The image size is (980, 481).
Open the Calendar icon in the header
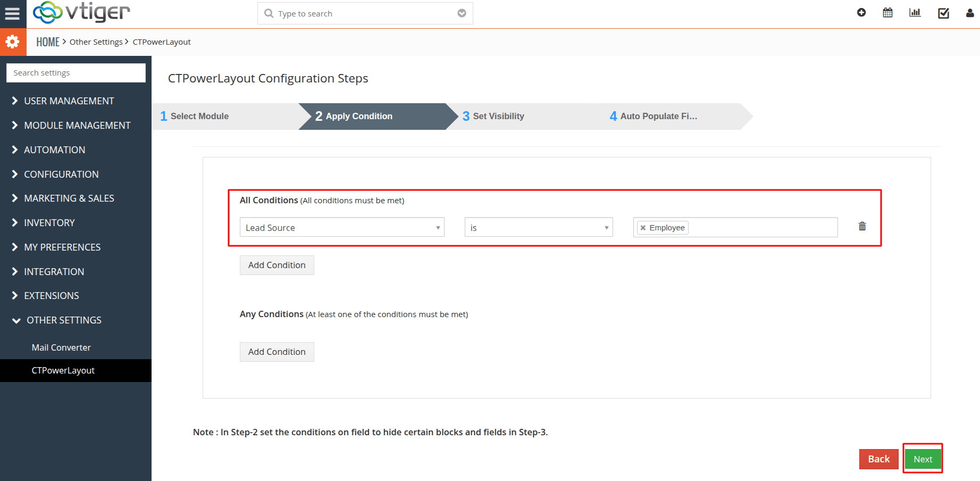click(887, 13)
